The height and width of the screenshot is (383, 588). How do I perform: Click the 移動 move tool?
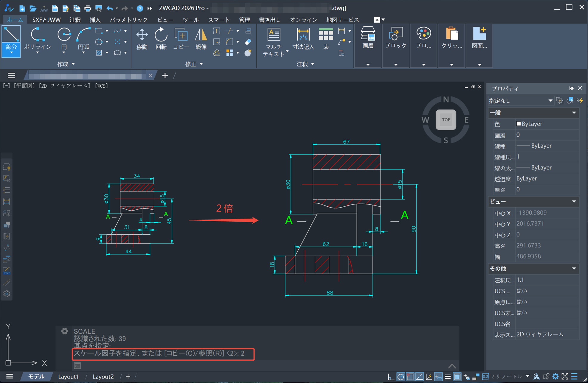tap(142, 39)
